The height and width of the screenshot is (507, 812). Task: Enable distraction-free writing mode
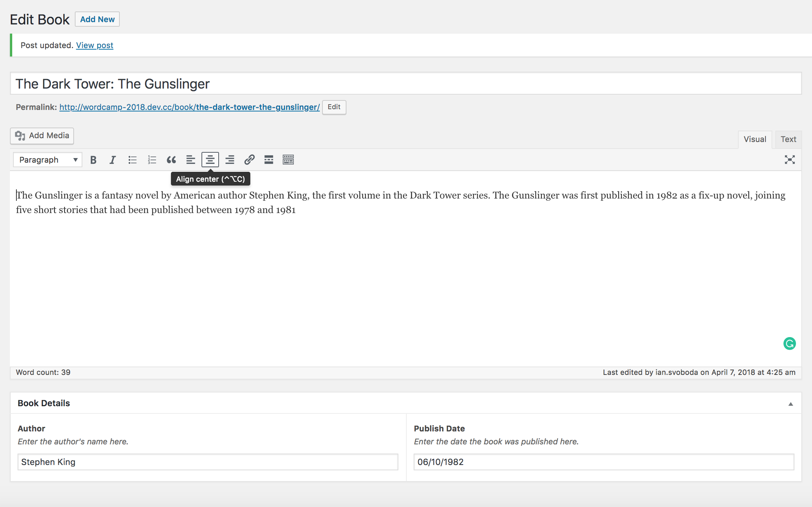coord(789,160)
